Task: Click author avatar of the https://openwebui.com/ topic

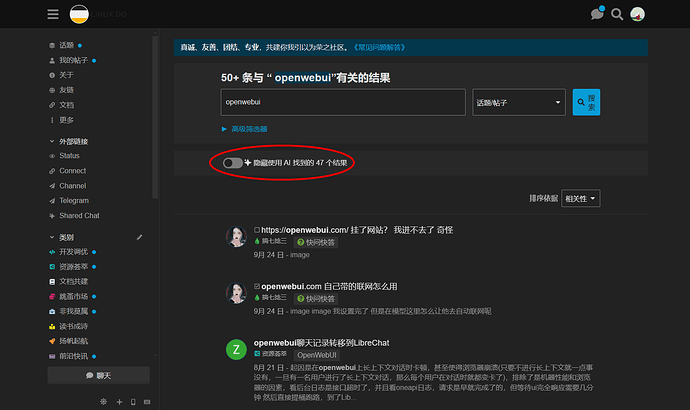Action: [236, 237]
